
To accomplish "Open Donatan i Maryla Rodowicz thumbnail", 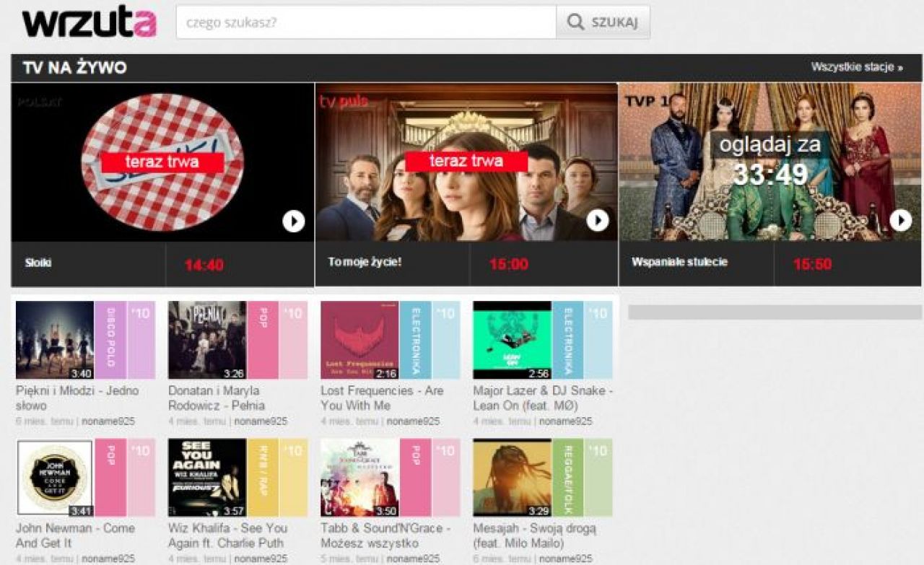I will click(207, 340).
